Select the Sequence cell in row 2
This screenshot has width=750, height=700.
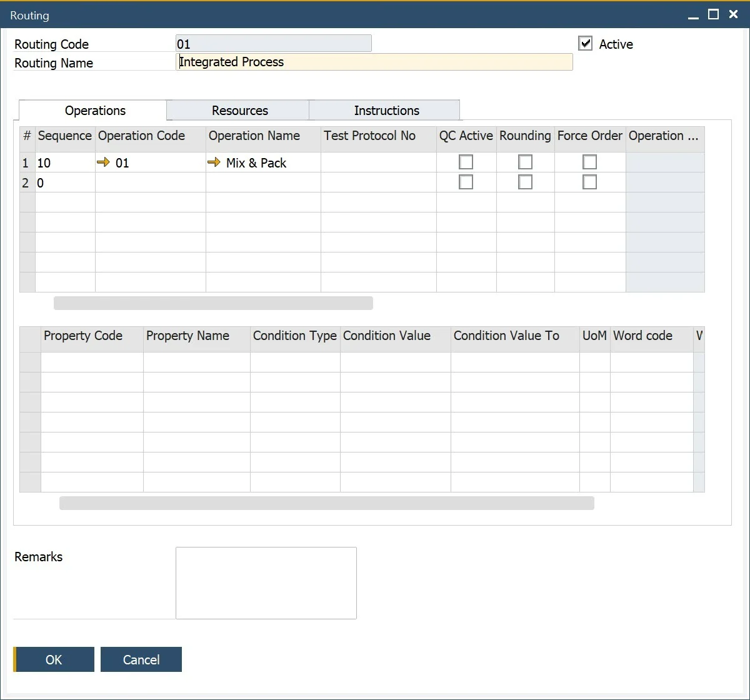[65, 183]
